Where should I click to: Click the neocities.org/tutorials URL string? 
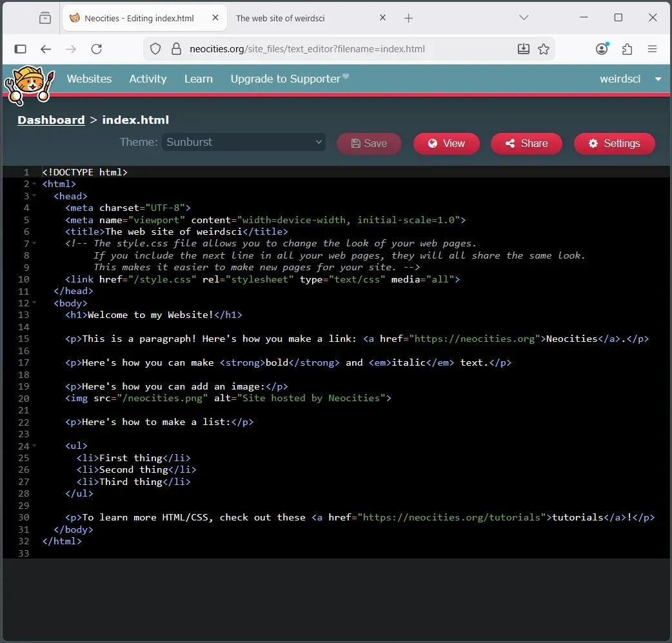coord(451,517)
